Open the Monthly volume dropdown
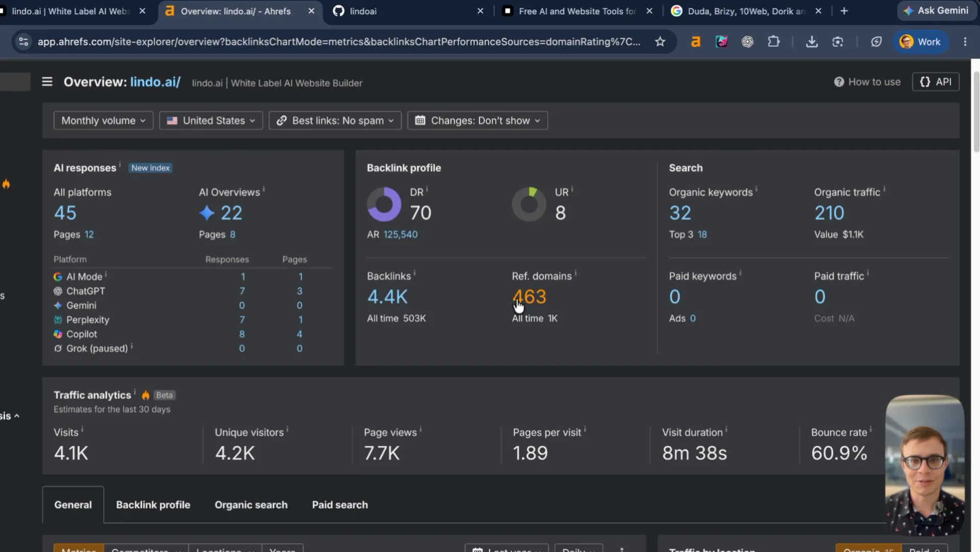Viewport: 980px width, 552px height. (x=103, y=121)
